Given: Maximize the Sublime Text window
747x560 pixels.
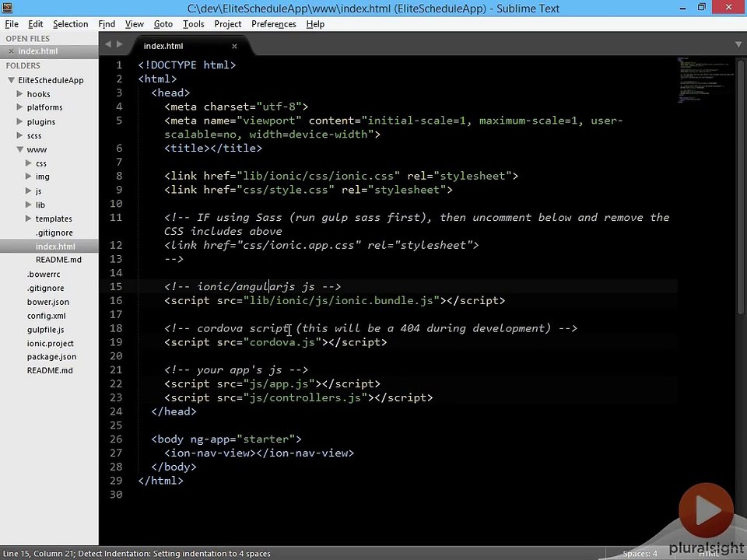Looking at the screenshot, I should click(x=702, y=8).
